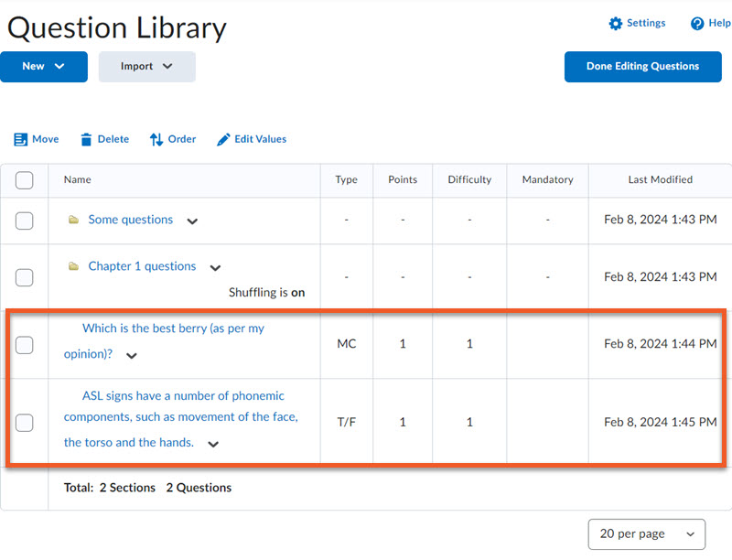
Task: Open the Import dropdown button
Action: [146, 67]
